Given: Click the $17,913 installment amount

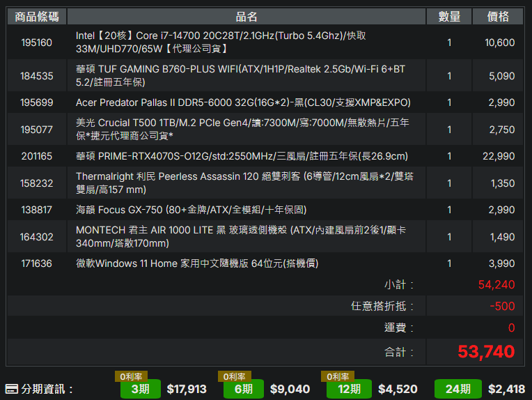Looking at the screenshot, I should click(187, 389).
